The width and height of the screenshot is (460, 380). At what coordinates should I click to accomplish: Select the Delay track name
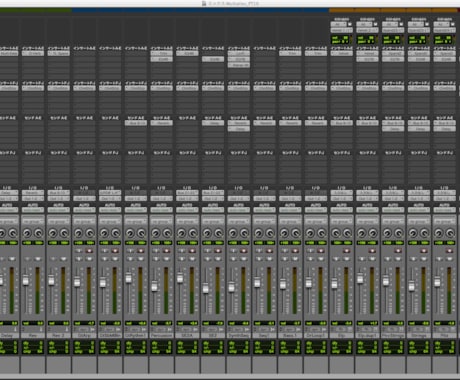pyautogui.click(x=8, y=335)
